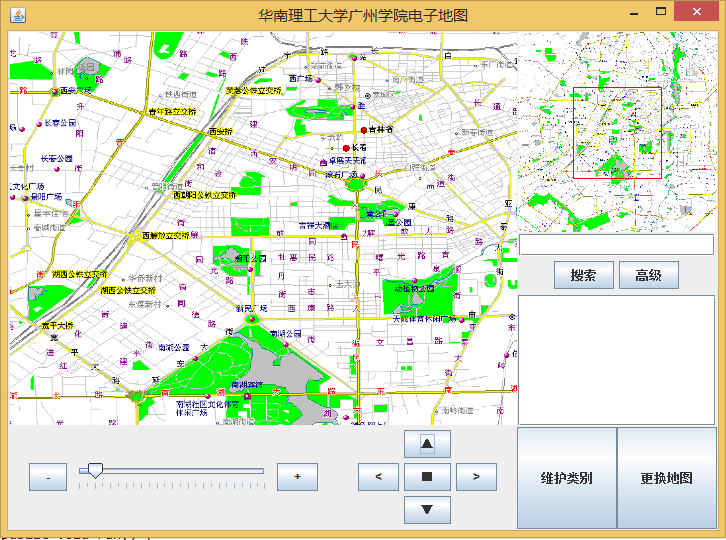The image size is (726, 540).
Task: Focus the search text field
Action: 616,245
